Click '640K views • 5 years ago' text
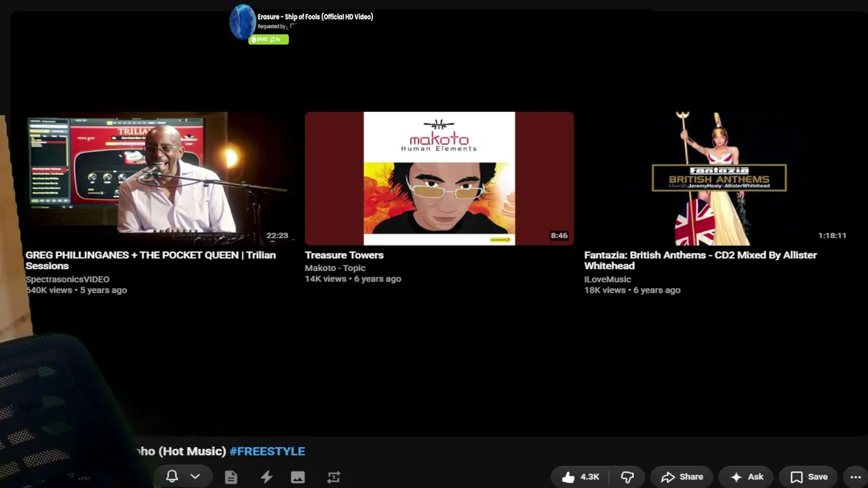 (77, 290)
